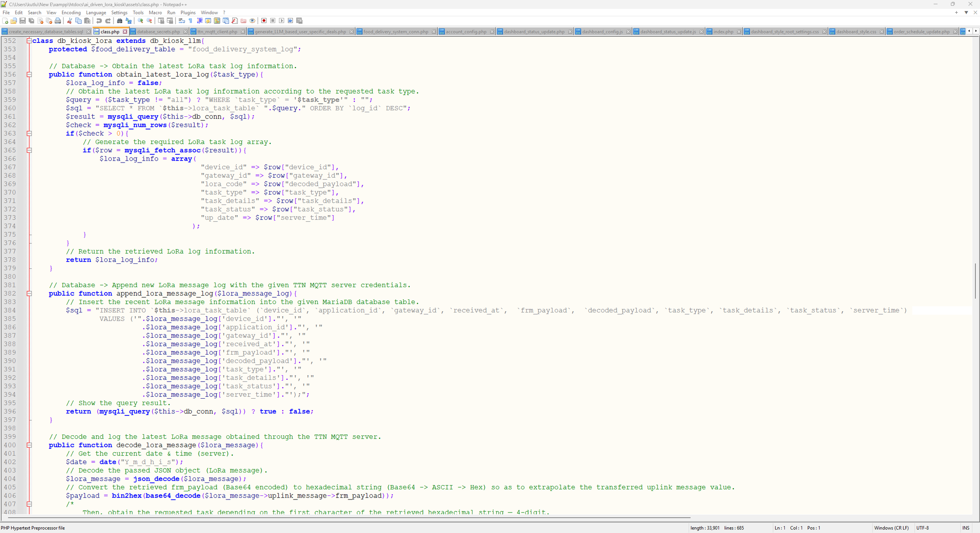Open the Language menu
Image resolution: width=980 pixels, height=533 pixels.
click(x=96, y=13)
